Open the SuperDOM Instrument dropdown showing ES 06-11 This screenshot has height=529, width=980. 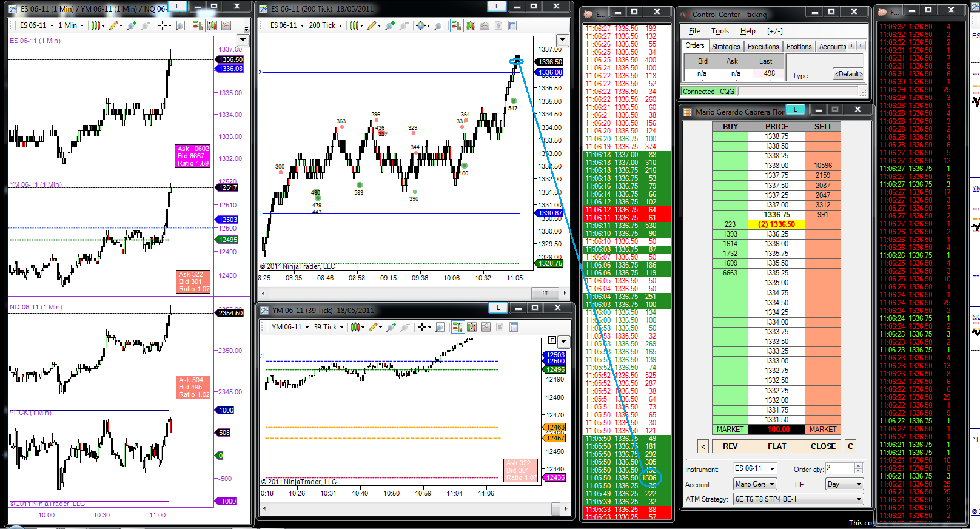[x=755, y=468]
